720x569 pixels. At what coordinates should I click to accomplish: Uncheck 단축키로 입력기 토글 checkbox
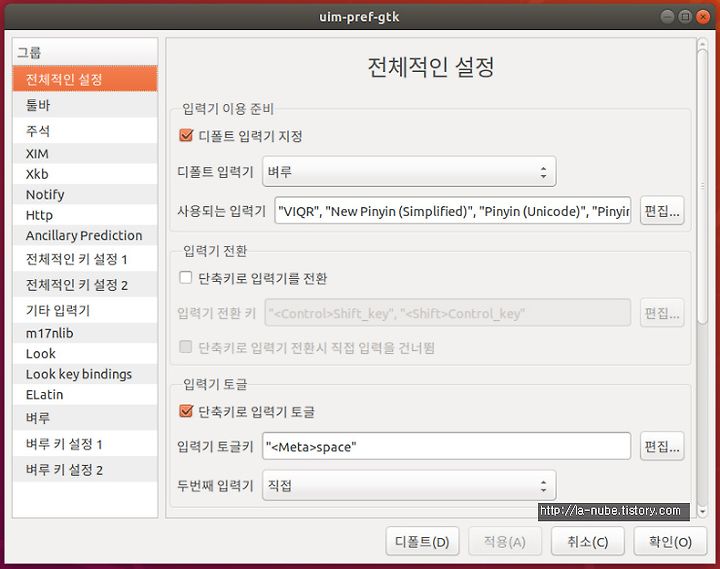(186, 411)
